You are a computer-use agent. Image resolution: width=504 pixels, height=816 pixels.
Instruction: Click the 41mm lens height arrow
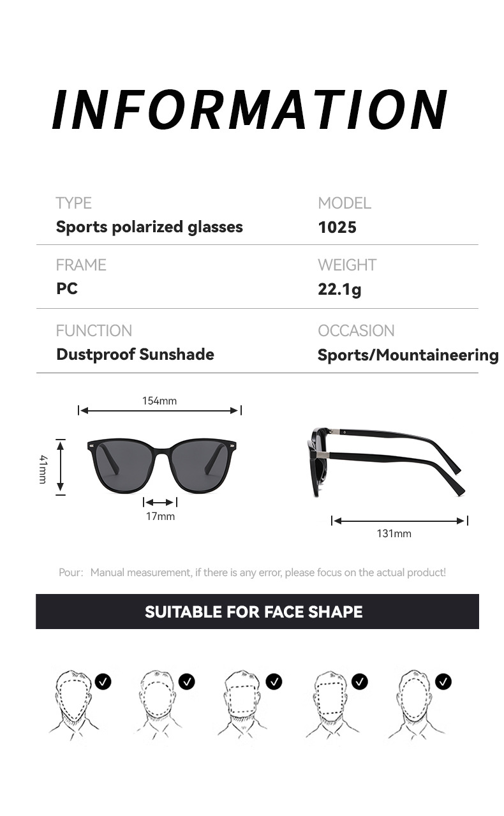(x=61, y=466)
